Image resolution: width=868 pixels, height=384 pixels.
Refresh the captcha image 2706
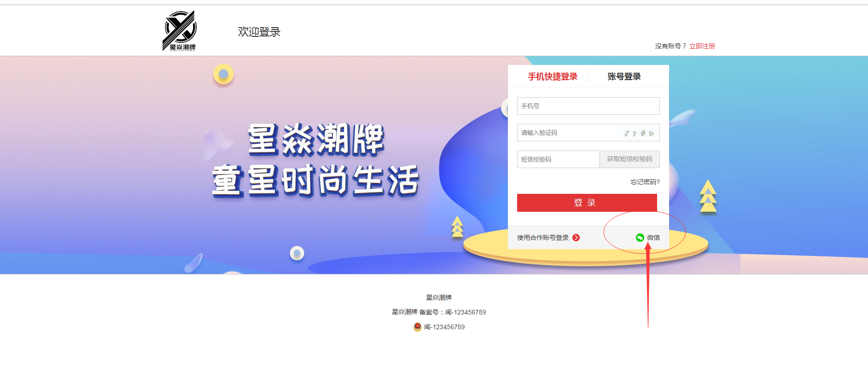point(638,133)
